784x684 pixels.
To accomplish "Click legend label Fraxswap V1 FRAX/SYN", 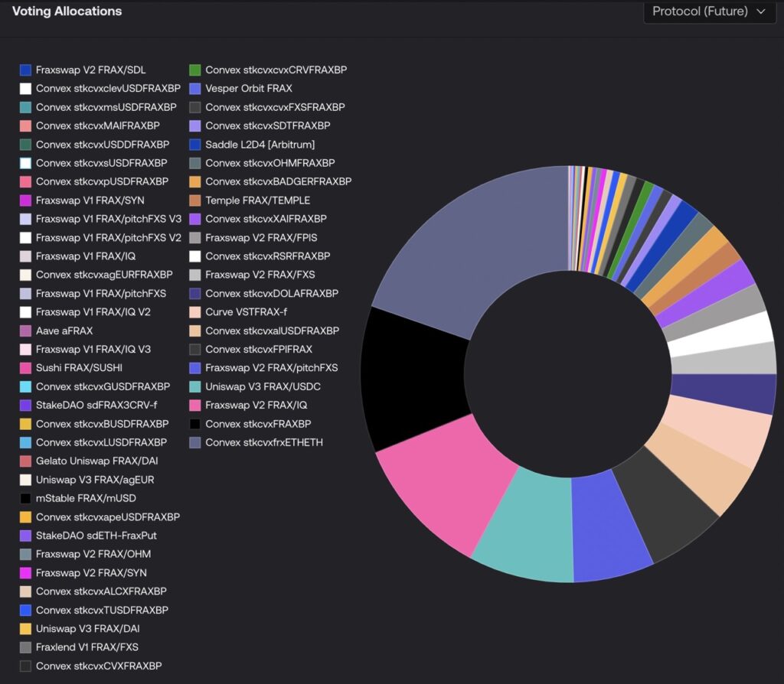I will click(x=90, y=200).
